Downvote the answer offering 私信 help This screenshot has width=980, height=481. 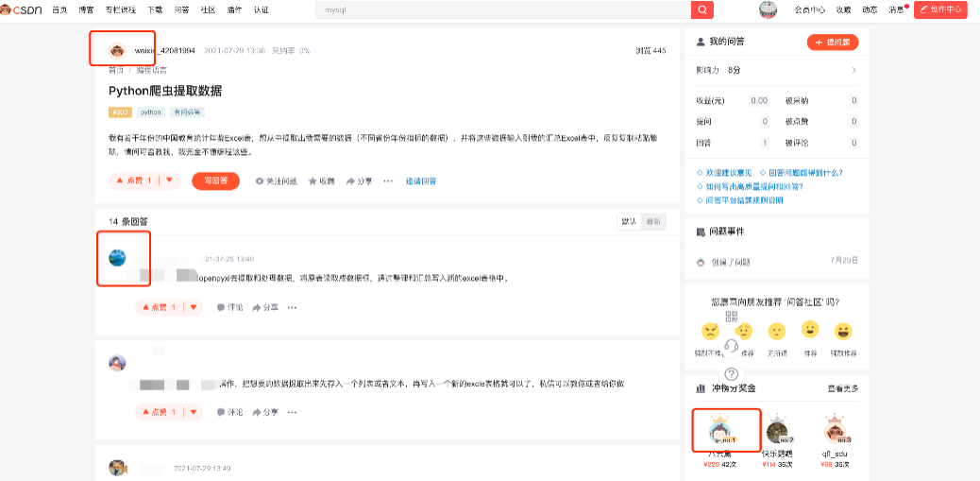click(194, 412)
